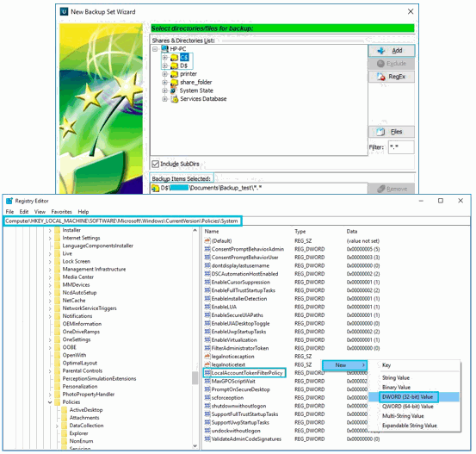Click the selected backup item folder icon

coord(156,189)
